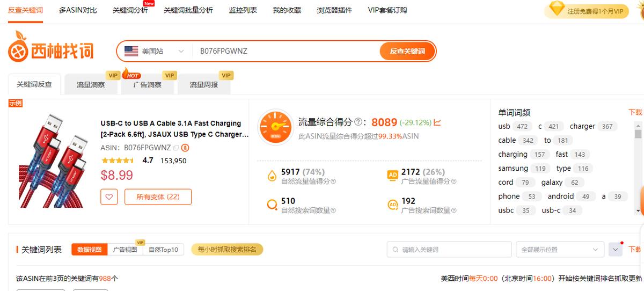
Task: Click the 请输入关键词 filter input
Action: 449,250
